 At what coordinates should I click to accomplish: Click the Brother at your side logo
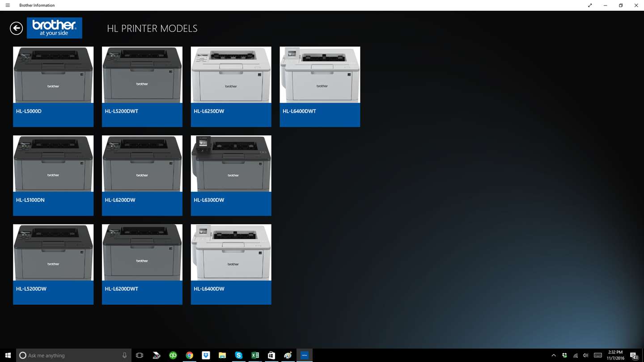tap(55, 28)
